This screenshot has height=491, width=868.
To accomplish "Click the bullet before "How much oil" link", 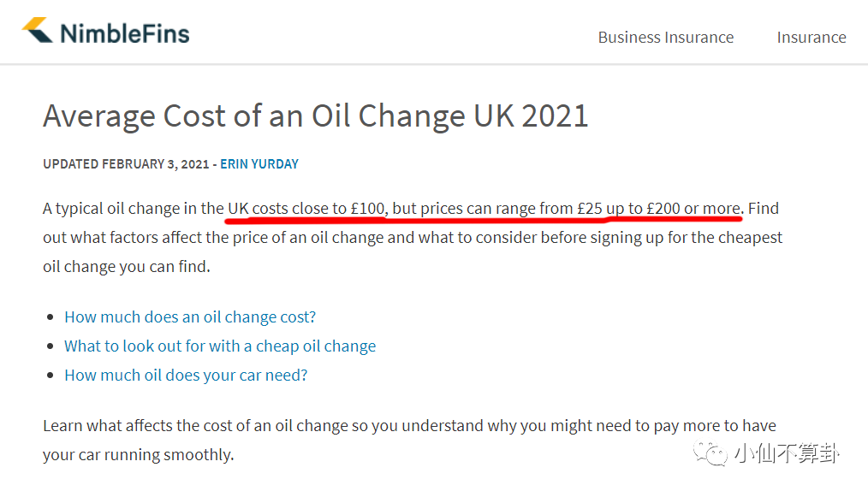I will (x=51, y=376).
